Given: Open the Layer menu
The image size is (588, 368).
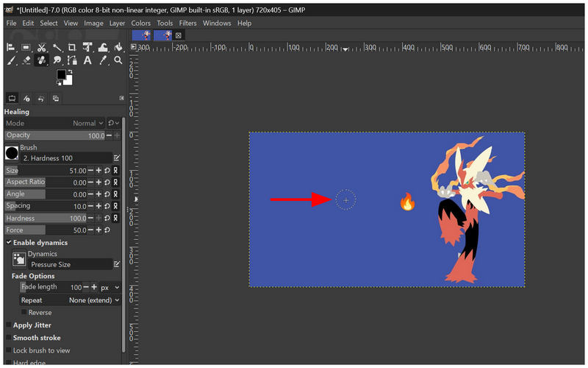Looking at the screenshot, I should [117, 24].
